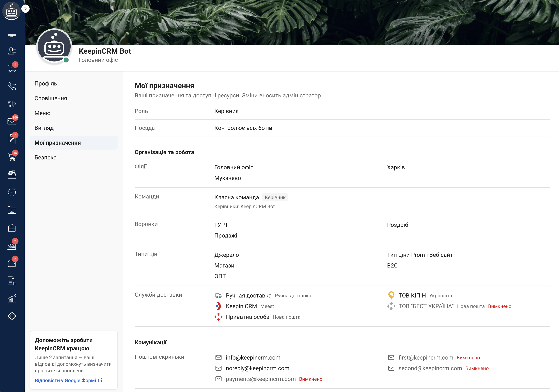
Task: Click the KeepinCRM robot logo at top
Action: [11, 11]
